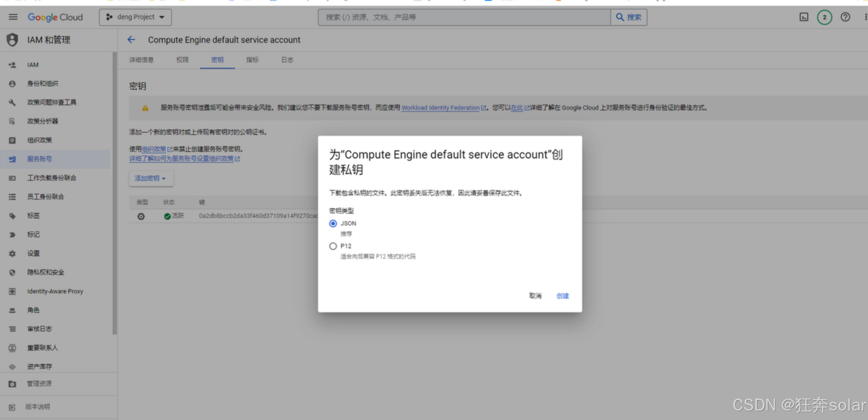
Task: Click the 标记 sidebar icon
Action: [12, 234]
